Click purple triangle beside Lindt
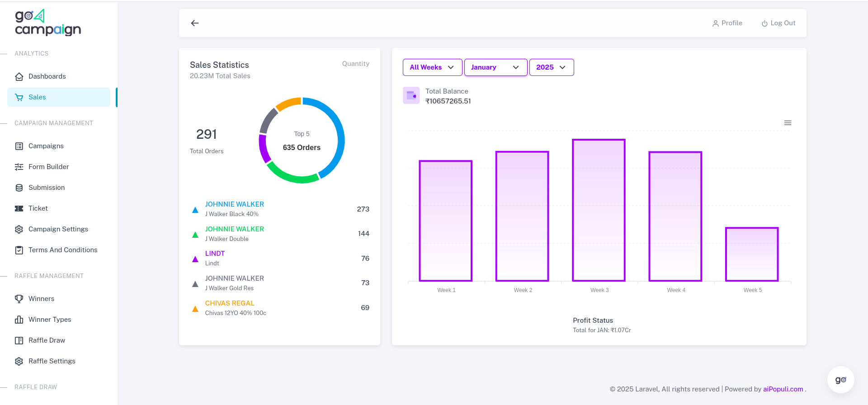 (x=195, y=259)
